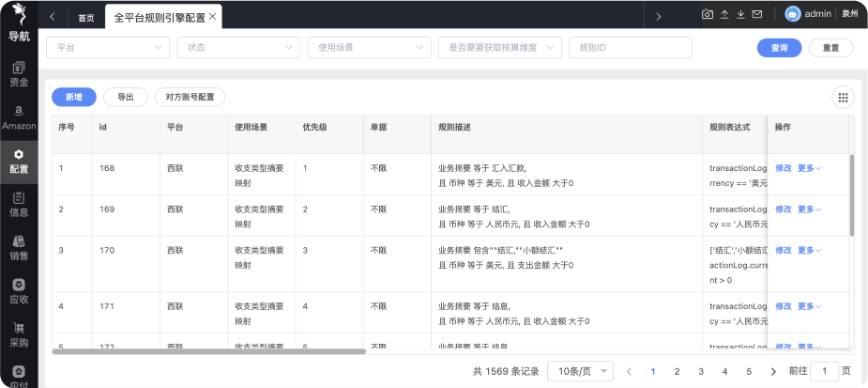Click the 新增 button

coord(73,97)
